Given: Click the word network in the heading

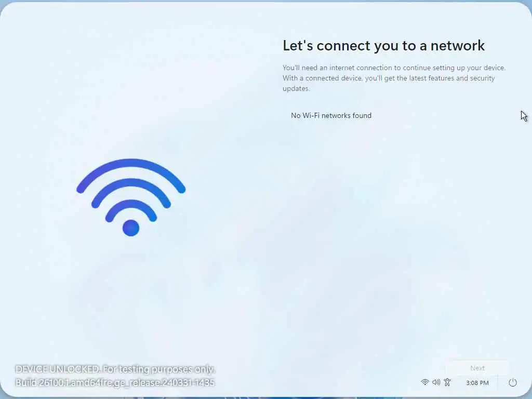Looking at the screenshot, I should 458,46.
